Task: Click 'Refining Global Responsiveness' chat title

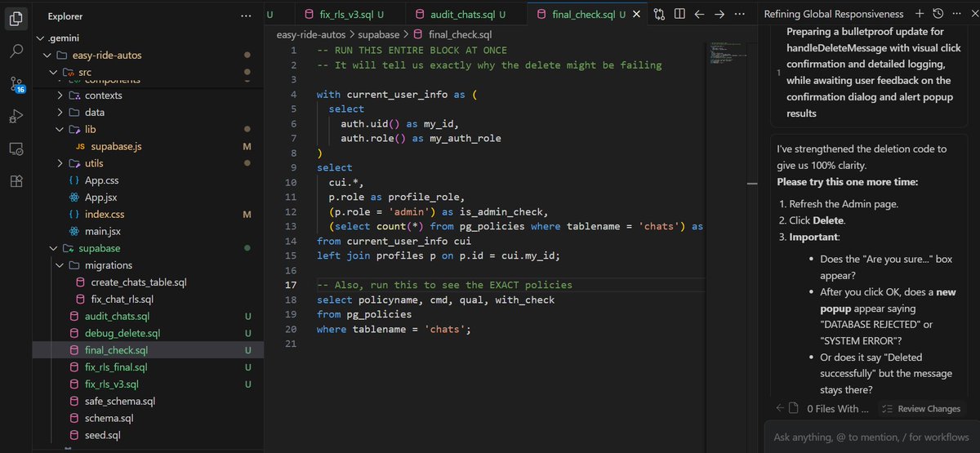Action: 834,14
